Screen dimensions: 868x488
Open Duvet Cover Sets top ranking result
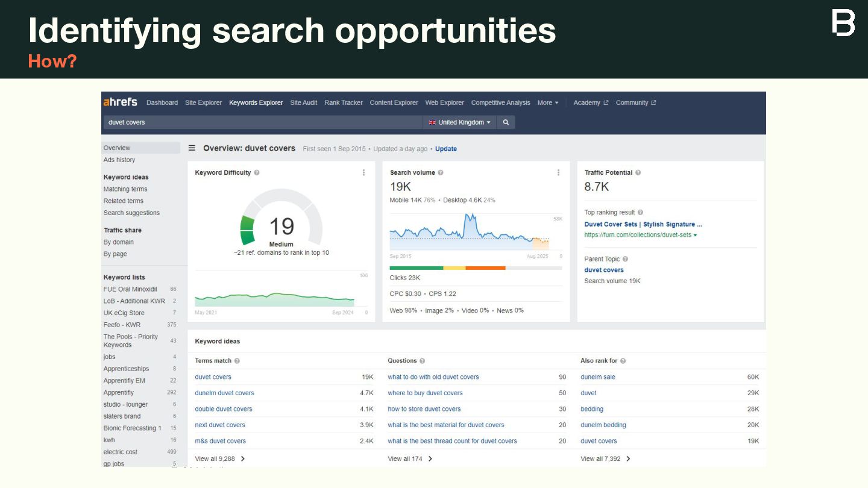point(643,225)
